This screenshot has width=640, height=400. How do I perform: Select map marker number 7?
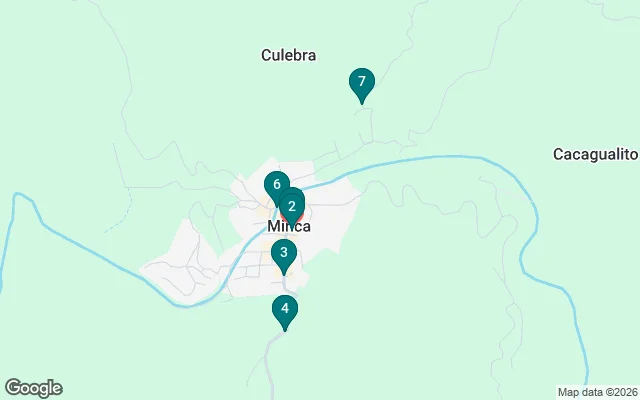(362, 84)
